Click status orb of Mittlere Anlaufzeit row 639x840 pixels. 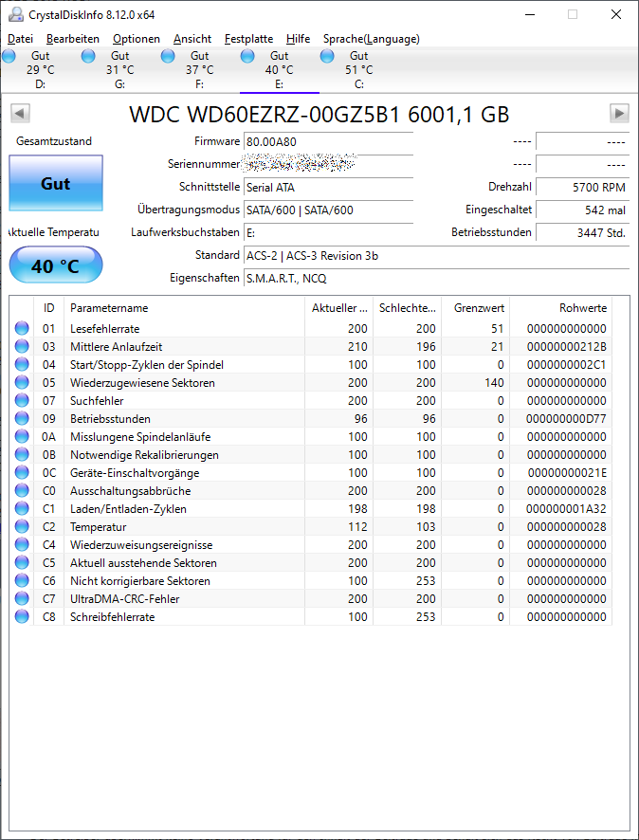click(22, 347)
